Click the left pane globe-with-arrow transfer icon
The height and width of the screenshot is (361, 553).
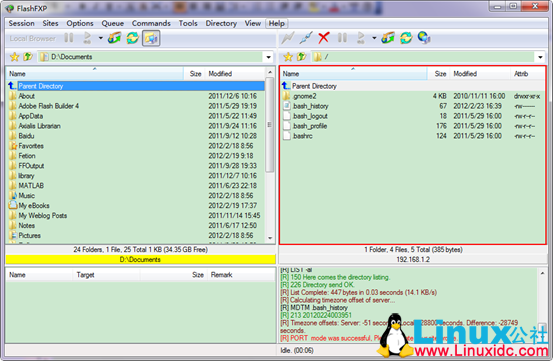coord(114,38)
